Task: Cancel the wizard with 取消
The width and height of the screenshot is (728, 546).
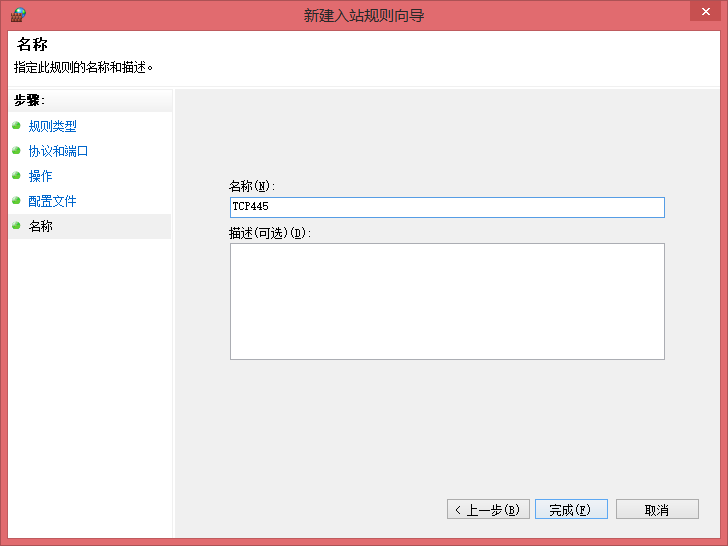Action: coord(657,509)
